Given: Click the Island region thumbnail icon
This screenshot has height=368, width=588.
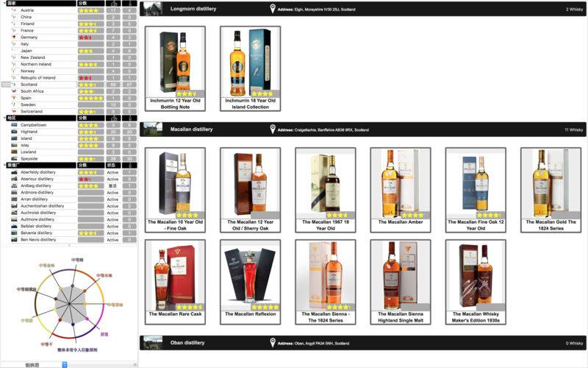Looking at the screenshot, I should coord(14,138).
